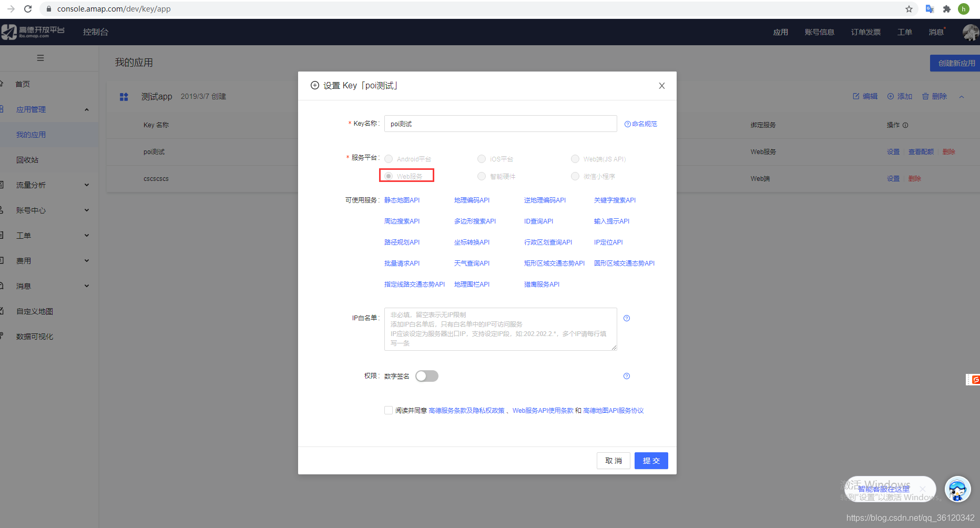Open the smart customer service robot icon
980x528 pixels.
957,489
